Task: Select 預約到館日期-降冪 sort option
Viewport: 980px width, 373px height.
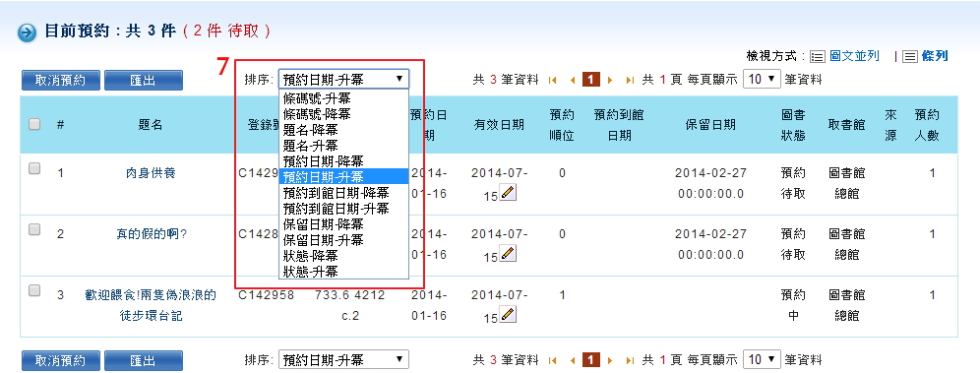Action: click(343, 193)
